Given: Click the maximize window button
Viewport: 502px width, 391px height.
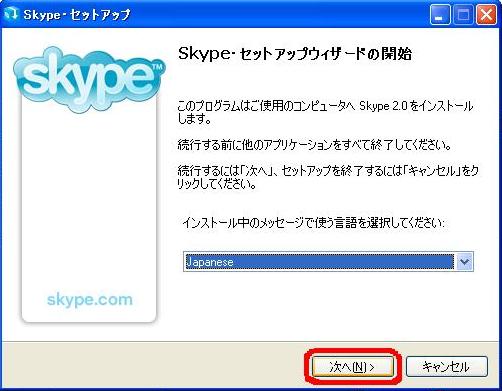Looking at the screenshot, I should coord(463,15).
